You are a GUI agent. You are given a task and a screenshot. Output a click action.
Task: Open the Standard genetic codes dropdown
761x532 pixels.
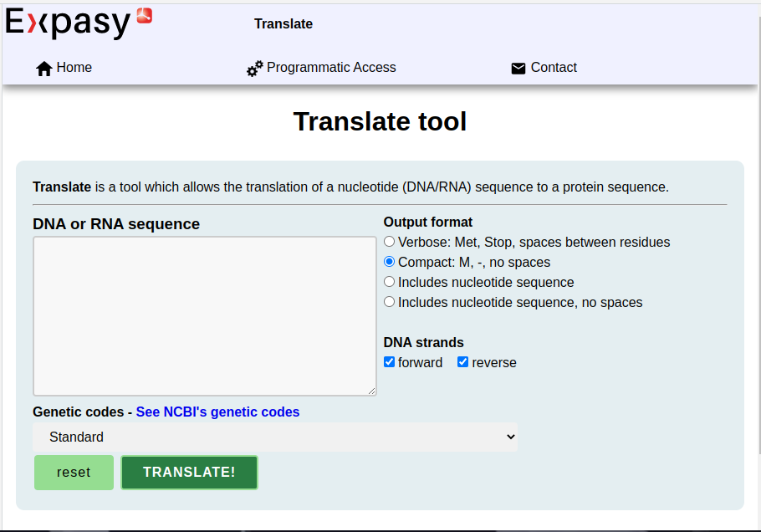tap(275, 437)
